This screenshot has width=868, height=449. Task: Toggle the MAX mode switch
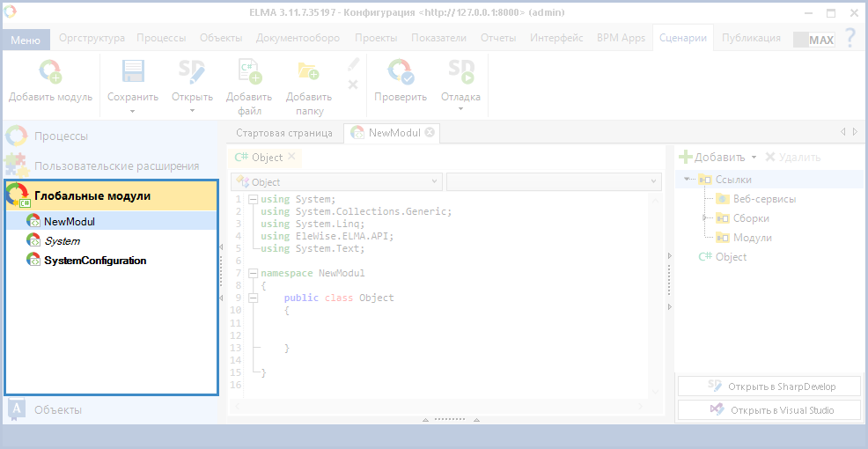coord(813,40)
